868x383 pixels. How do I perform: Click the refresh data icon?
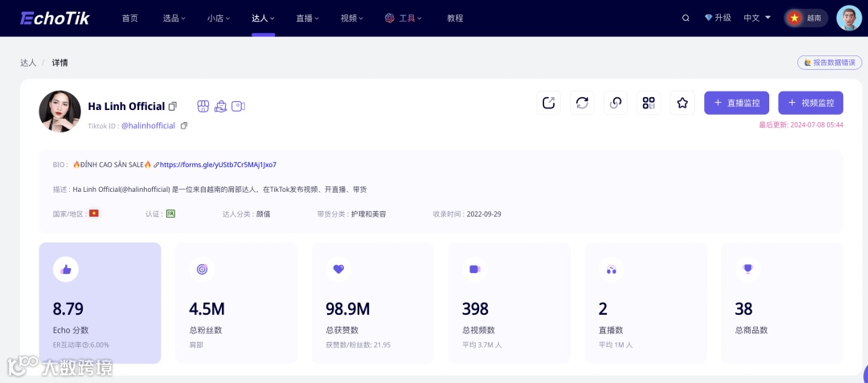(582, 103)
